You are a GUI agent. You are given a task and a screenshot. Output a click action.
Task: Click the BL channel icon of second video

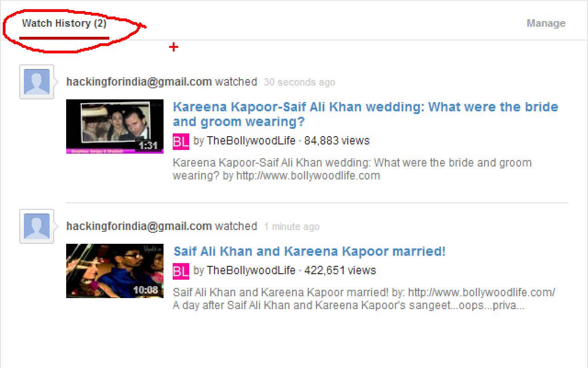[x=181, y=271]
